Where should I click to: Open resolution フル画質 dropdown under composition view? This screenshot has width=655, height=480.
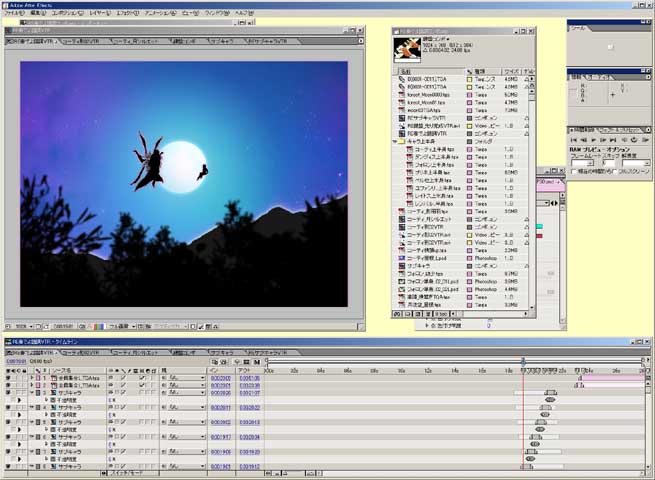coord(122,326)
